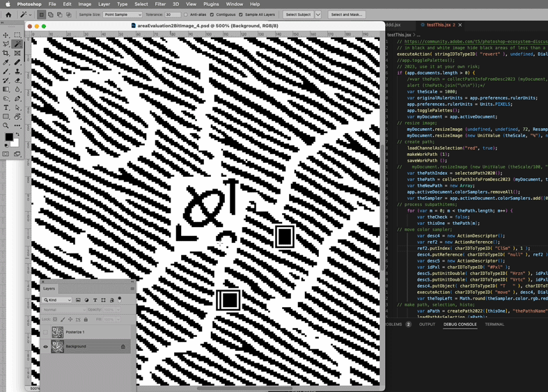548x392 pixels.
Task: Choose Intersect with Selection mode
Action: click(69, 15)
